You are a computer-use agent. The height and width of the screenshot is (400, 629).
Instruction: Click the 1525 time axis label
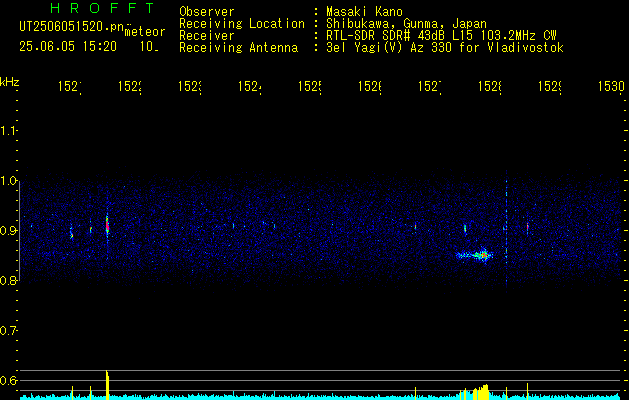[x=310, y=87]
